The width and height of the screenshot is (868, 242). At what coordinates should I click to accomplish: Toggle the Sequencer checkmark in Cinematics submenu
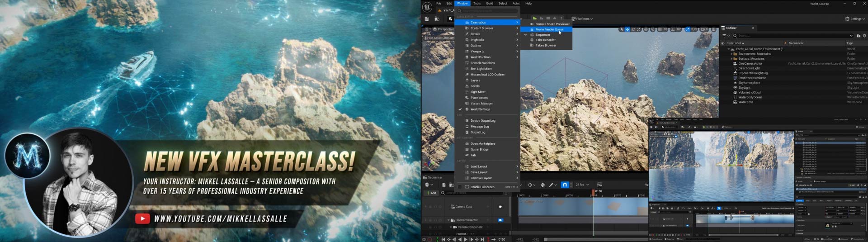click(x=526, y=35)
